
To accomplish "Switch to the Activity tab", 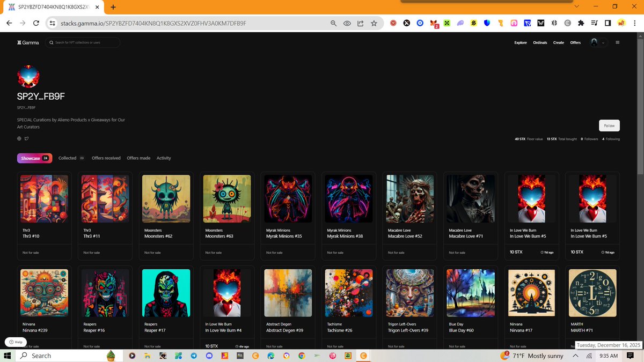I will [164, 158].
